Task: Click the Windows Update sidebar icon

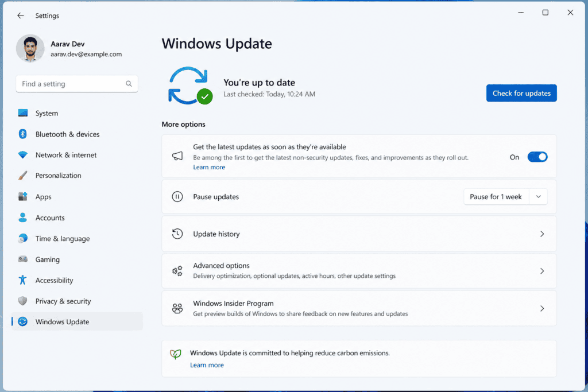Action: tap(23, 321)
